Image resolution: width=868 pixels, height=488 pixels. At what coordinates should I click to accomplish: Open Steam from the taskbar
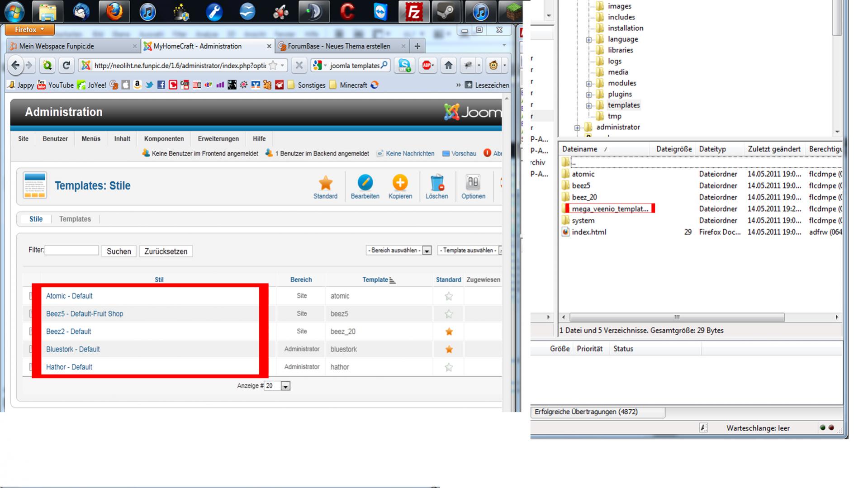pyautogui.click(x=446, y=11)
